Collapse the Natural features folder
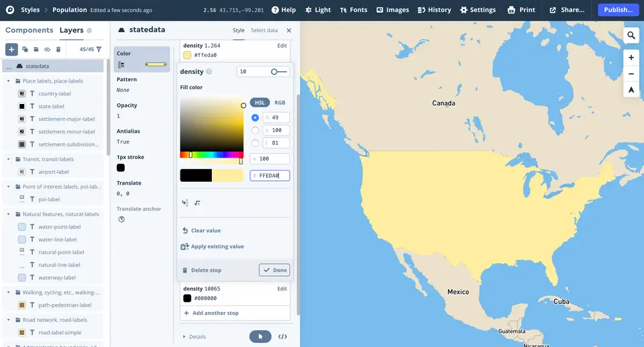This screenshot has width=644, height=347. (9, 214)
